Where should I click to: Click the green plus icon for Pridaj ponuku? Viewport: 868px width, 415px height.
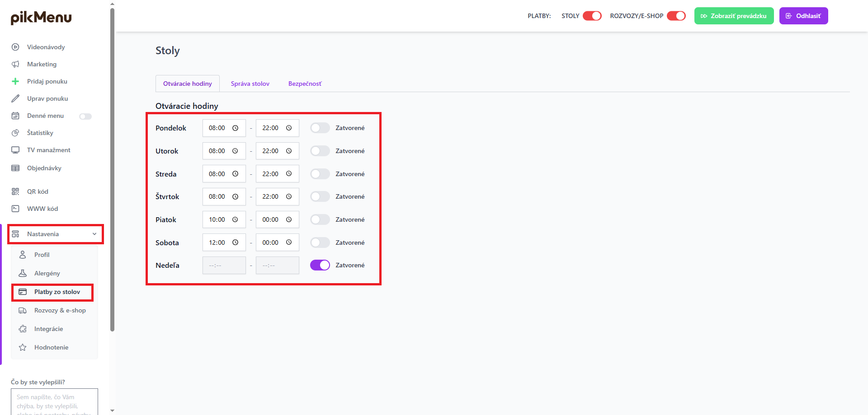tap(15, 81)
